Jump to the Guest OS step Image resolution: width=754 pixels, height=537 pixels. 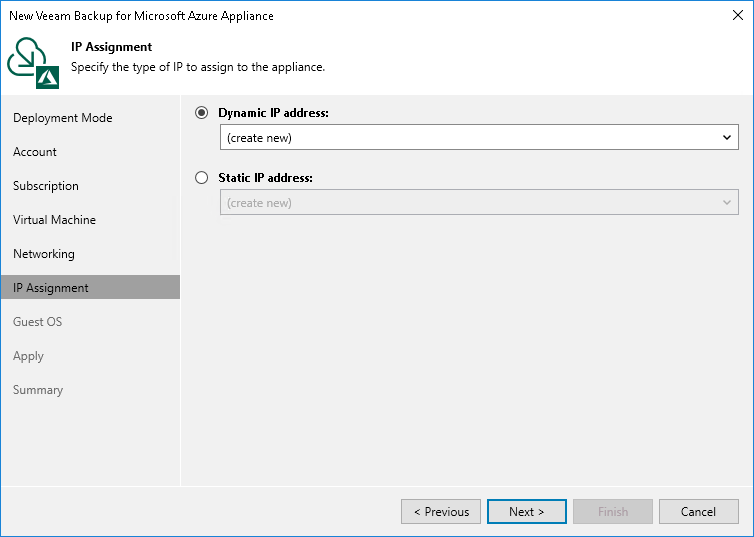tap(38, 322)
